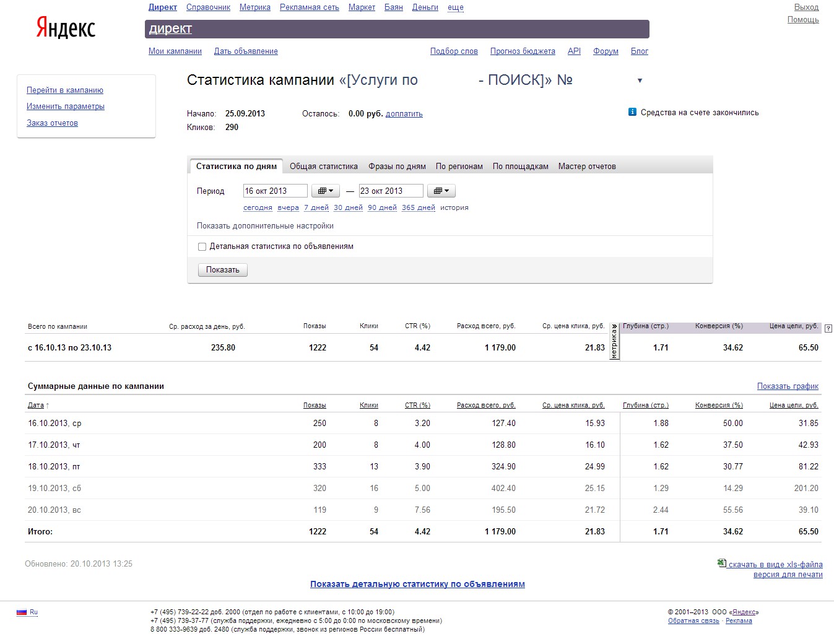Click Реклама footer link
This screenshot has height=644, width=834.
739,621
